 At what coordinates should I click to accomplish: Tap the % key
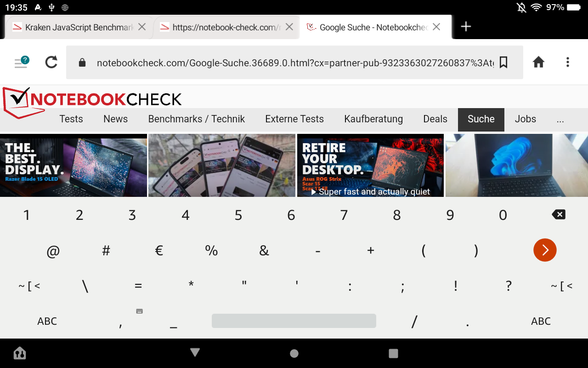[x=211, y=251]
